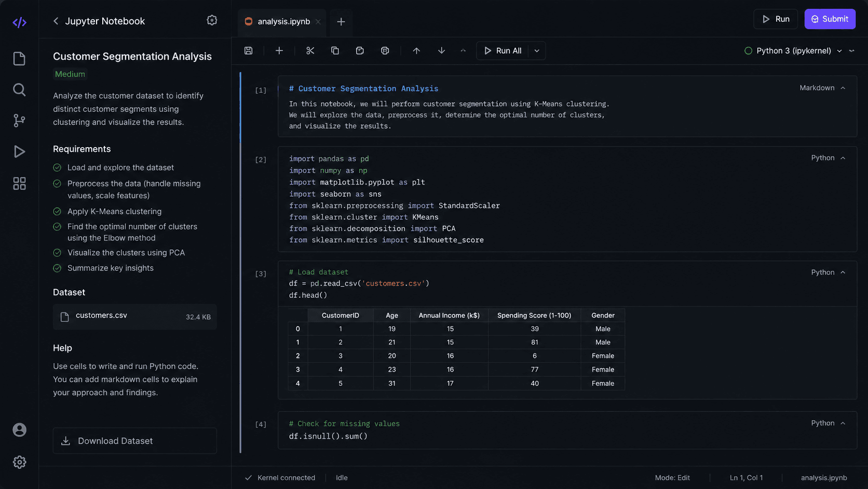The height and width of the screenshot is (489, 868).
Task: Click the Download Dataset button
Action: pyautogui.click(x=135, y=441)
